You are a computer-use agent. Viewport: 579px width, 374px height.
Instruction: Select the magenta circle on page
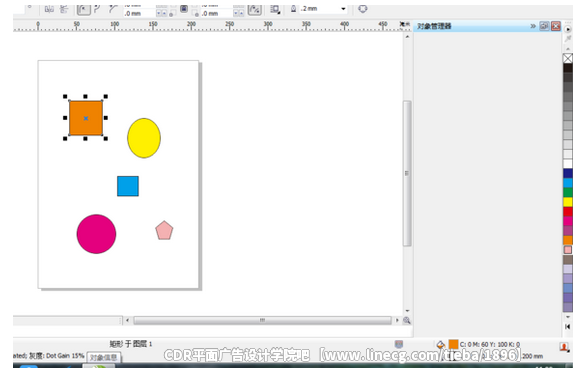[x=96, y=234]
